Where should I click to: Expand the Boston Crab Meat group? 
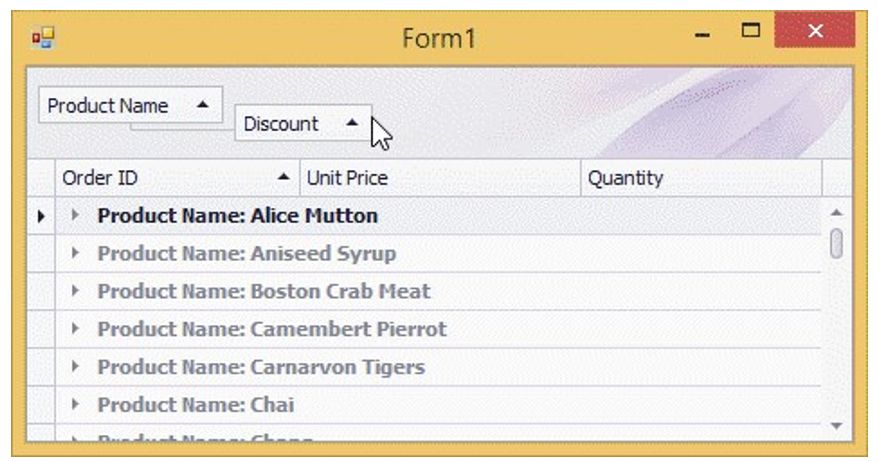click(76, 292)
